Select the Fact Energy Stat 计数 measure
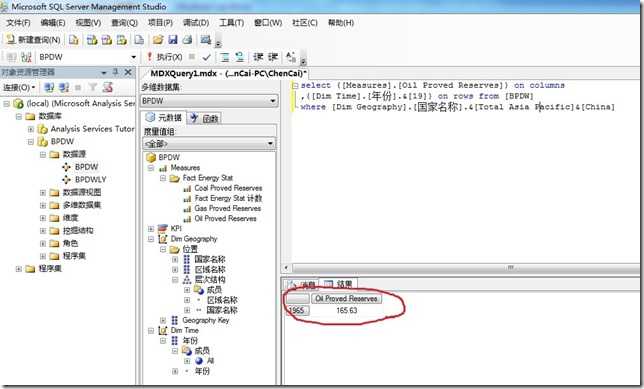This screenshot has height=389, width=644. point(228,198)
